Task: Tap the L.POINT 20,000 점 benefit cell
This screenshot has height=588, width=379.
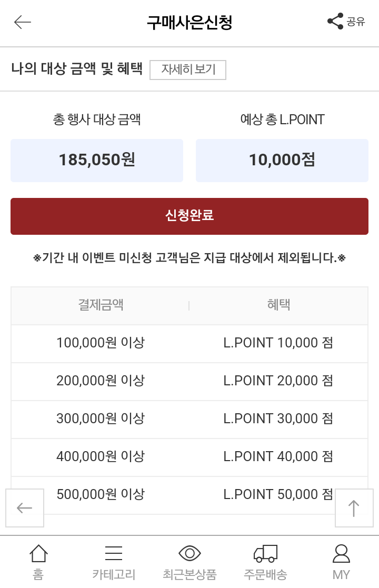Action: 278,381
